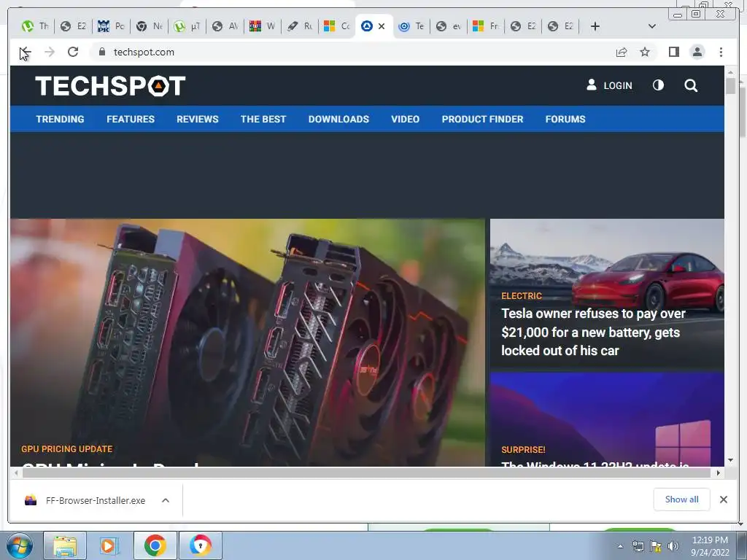
Task: Reload the TechSpot page
Action: point(73,52)
